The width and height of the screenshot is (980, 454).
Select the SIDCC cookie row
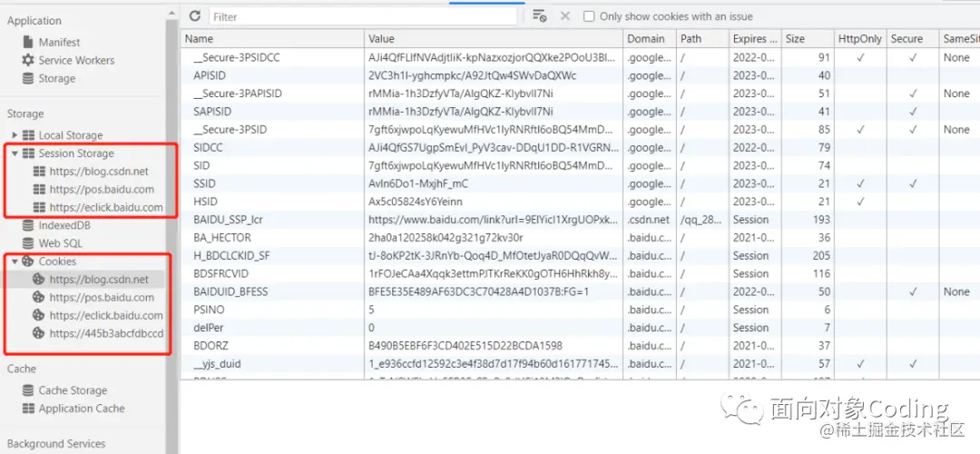point(580,148)
